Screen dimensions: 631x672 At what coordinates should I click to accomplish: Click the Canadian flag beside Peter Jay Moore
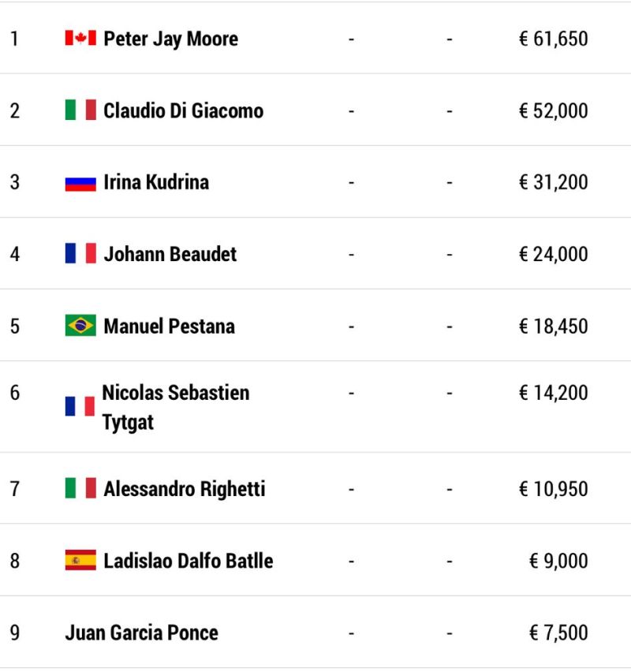tap(80, 38)
